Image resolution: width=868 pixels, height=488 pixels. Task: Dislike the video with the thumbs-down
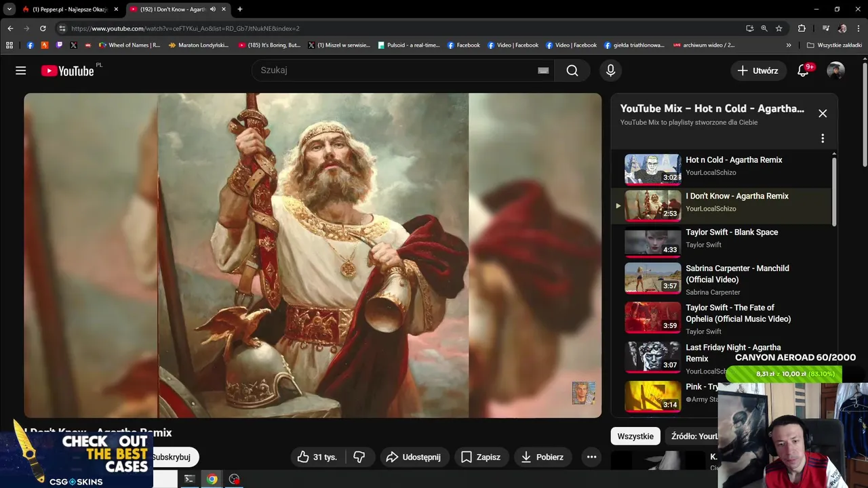359,457
